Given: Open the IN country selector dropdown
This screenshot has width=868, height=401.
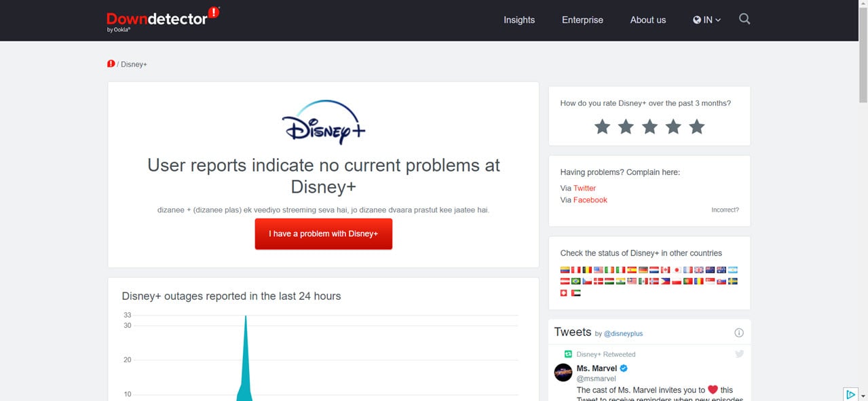Looking at the screenshot, I should [x=707, y=20].
